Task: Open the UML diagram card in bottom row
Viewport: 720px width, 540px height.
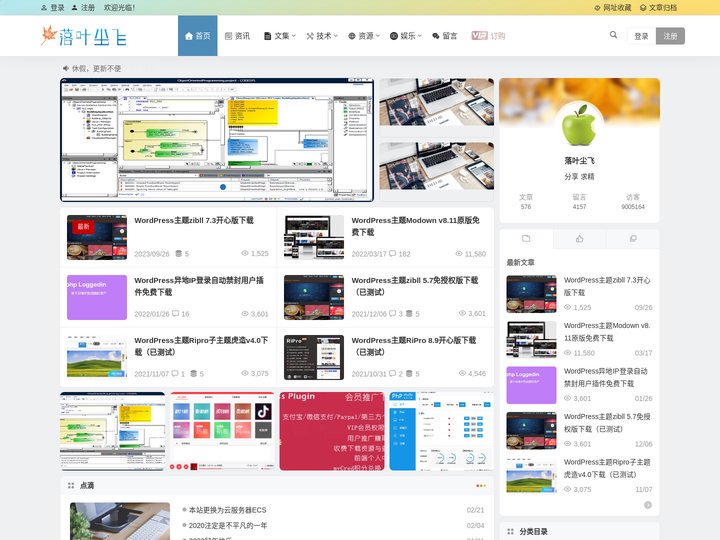Action: 112,431
